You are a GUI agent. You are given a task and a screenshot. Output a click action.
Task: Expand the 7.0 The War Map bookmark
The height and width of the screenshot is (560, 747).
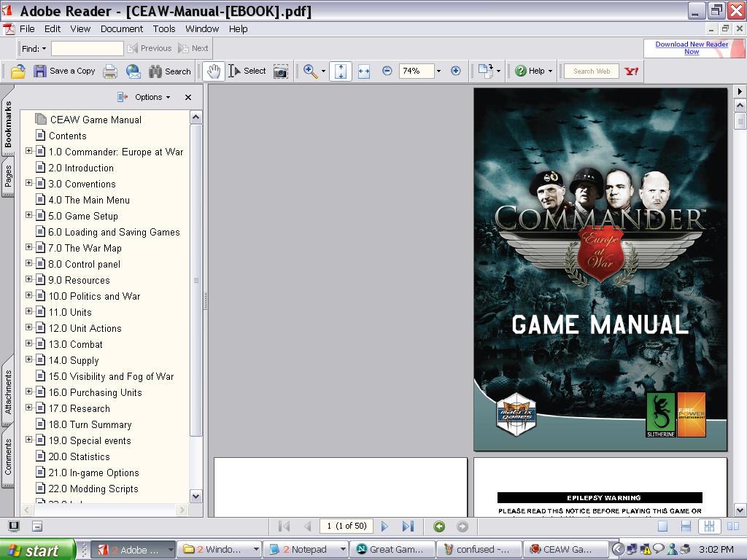[29, 247]
